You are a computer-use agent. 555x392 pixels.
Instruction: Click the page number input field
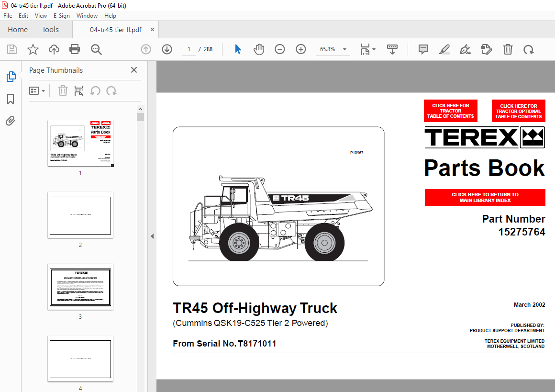[x=189, y=49]
